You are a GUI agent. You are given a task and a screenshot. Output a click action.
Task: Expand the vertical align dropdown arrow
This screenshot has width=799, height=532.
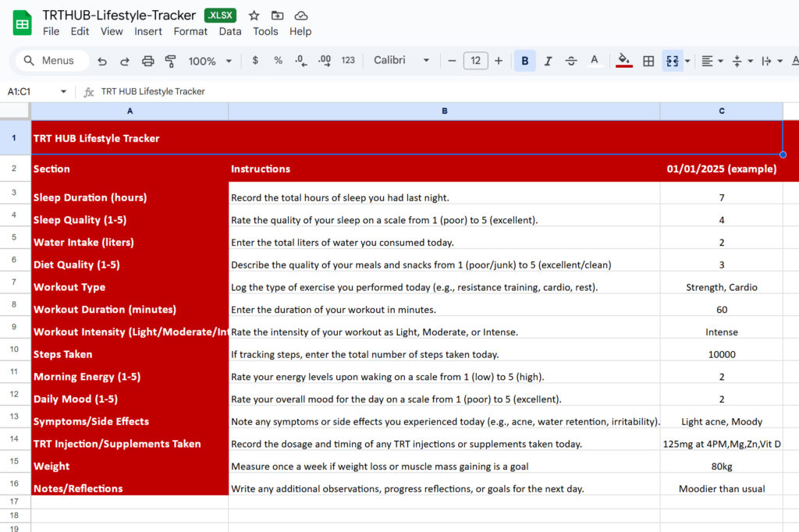pos(750,61)
